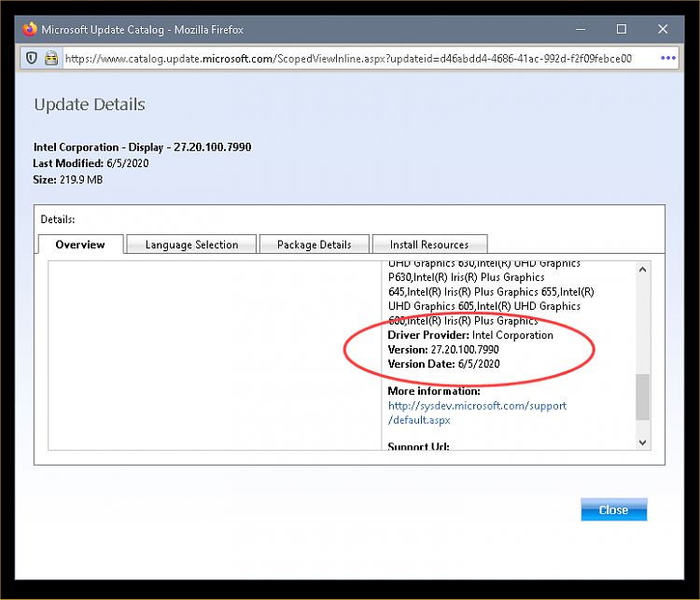Click the 645,Intel(R) Iris(R) Plus Graphics 655 line
Viewport: 700px width, 600px height.
pos(491,291)
